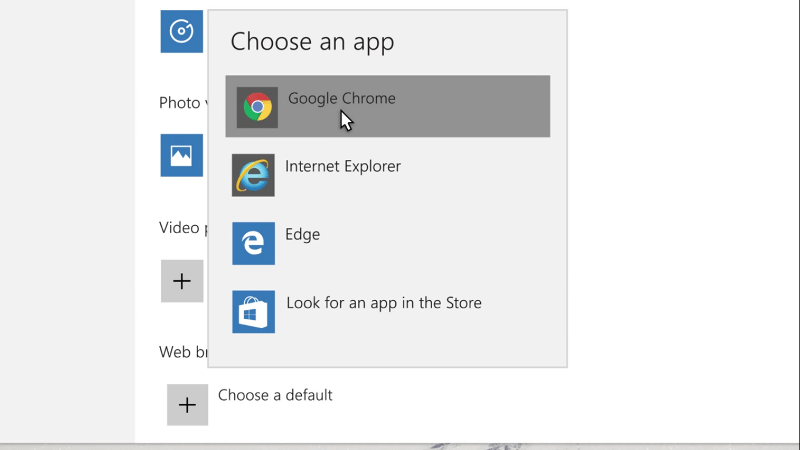The width and height of the screenshot is (800, 450).
Task: Click the plus tile beside Choose a default
Action: [187, 405]
